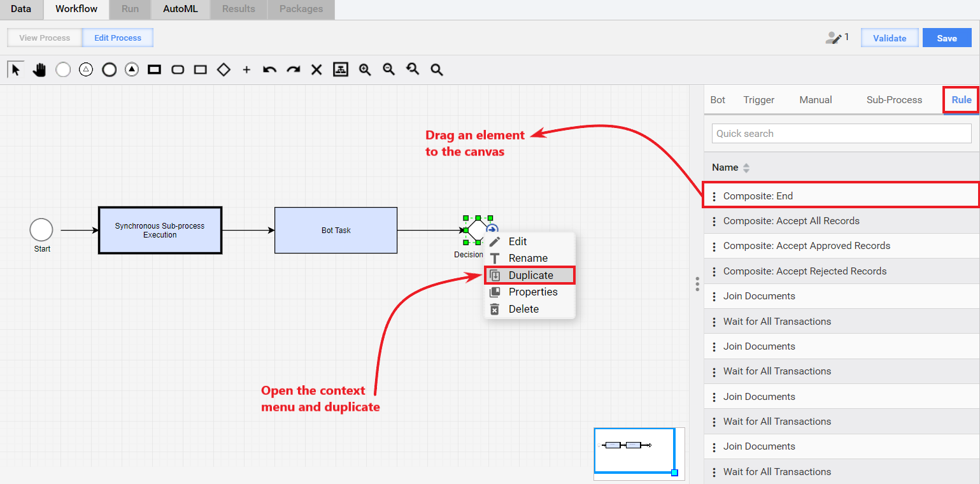Undo the last canvas change
Viewport: 980px width, 484px height.
[x=270, y=69]
